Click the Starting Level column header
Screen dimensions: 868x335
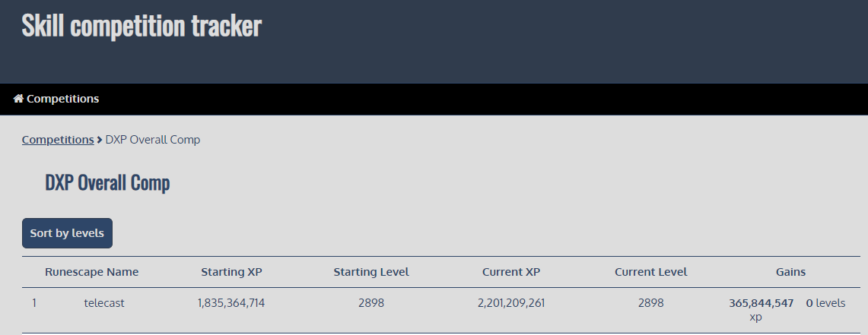tap(371, 272)
